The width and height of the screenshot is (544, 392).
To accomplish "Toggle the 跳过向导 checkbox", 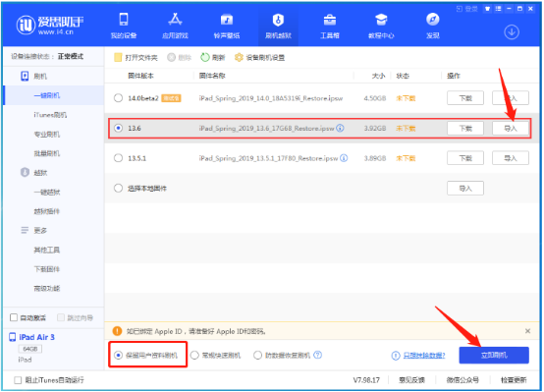I will point(61,317).
